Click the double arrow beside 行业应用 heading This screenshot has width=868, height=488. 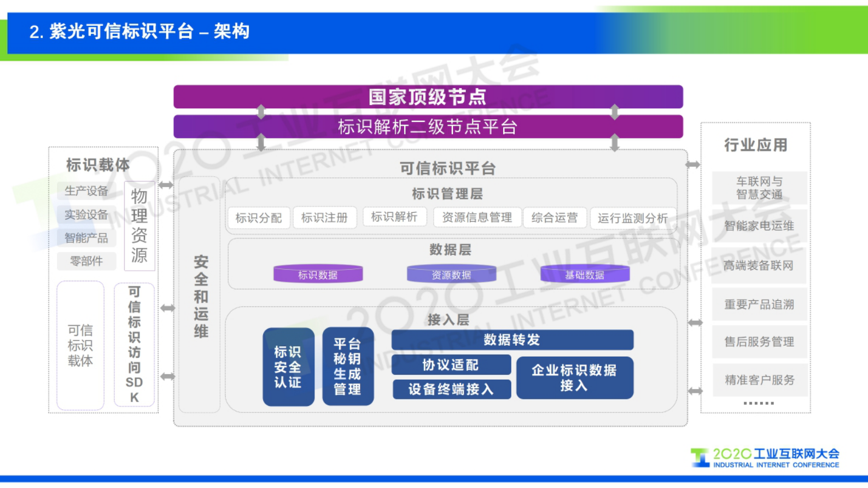[693, 164]
